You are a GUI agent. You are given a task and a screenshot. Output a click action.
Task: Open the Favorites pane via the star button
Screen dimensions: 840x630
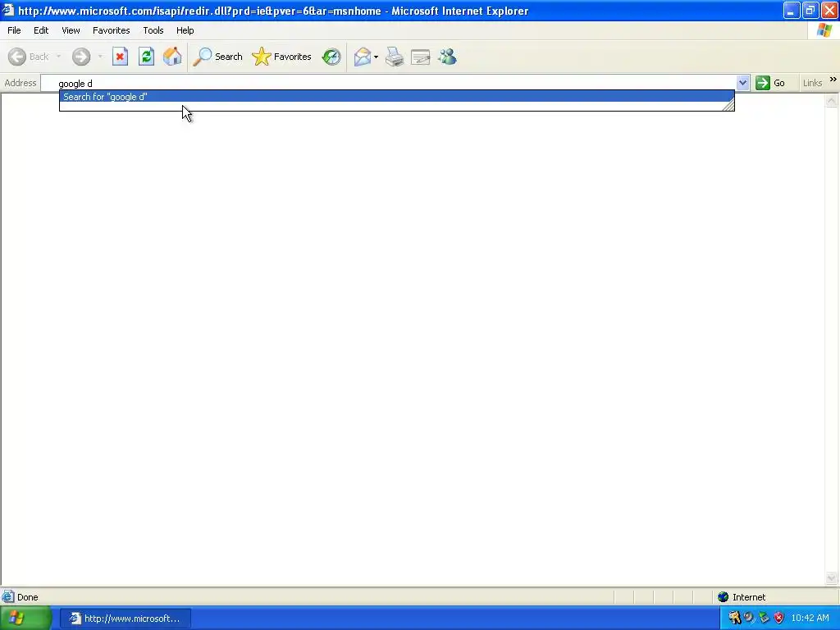(282, 57)
